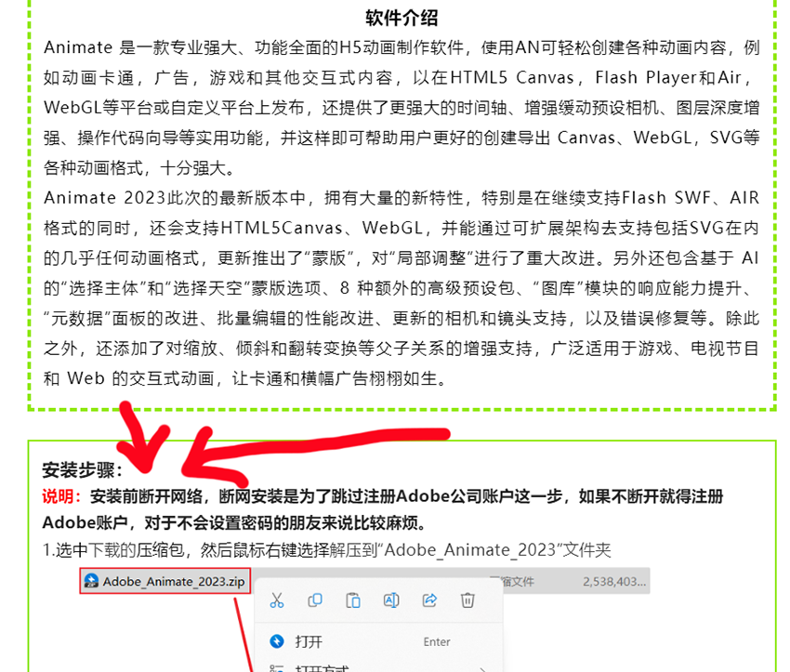Click the zip file icon before Adobe_Animate_2023.zip
790x672 pixels.
pyautogui.click(x=91, y=582)
